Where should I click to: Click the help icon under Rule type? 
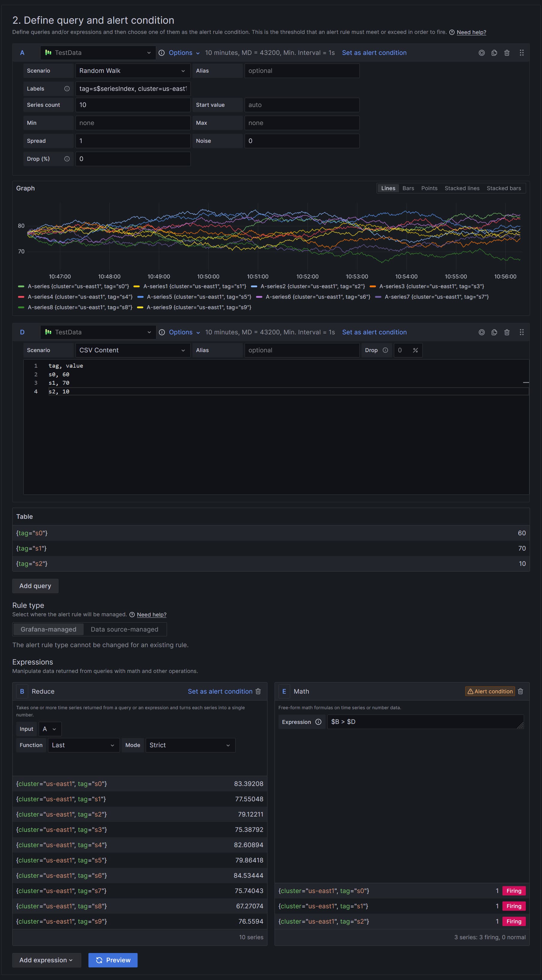[132, 615]
